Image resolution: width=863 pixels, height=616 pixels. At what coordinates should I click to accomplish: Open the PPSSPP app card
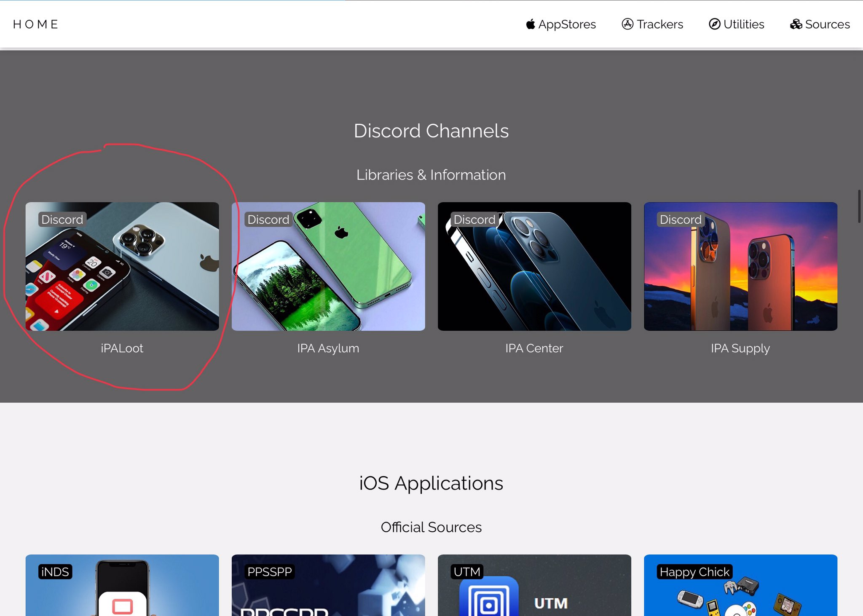[x=328, y=588]
